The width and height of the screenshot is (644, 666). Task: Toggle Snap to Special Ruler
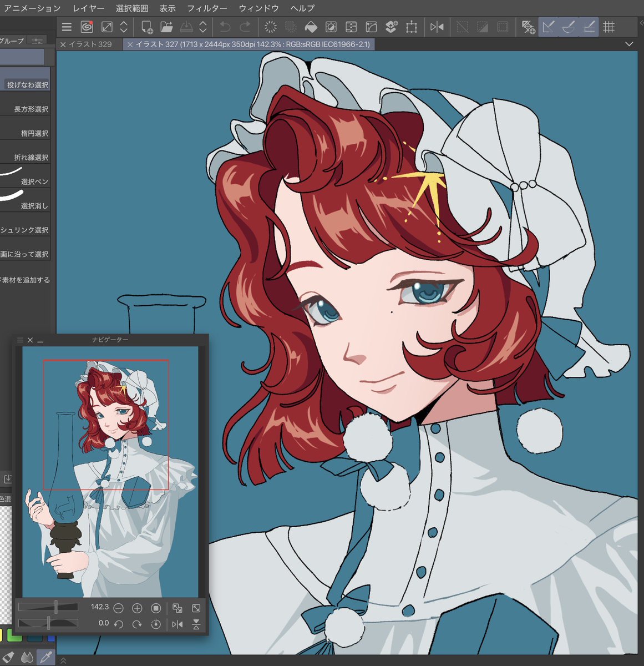569,27
